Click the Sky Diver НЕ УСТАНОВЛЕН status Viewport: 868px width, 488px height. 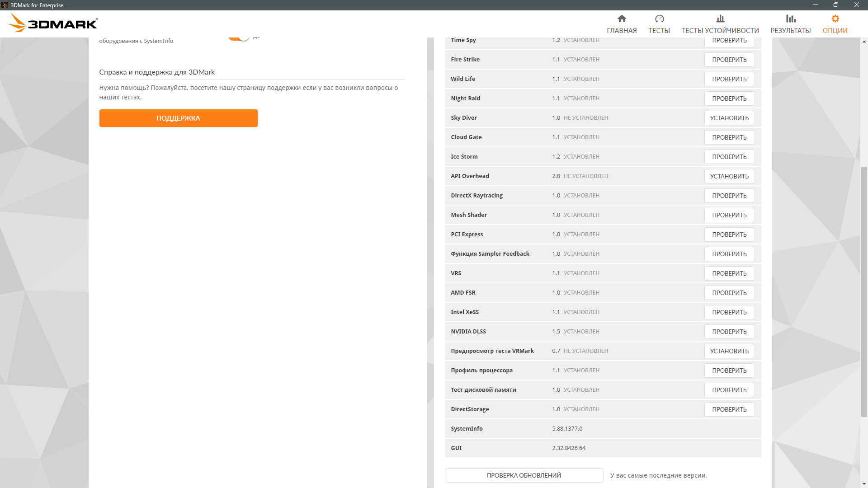585,117
